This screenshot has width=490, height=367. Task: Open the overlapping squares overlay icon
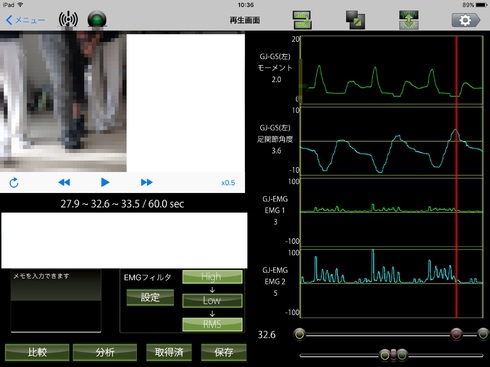[x=355, y=20]
